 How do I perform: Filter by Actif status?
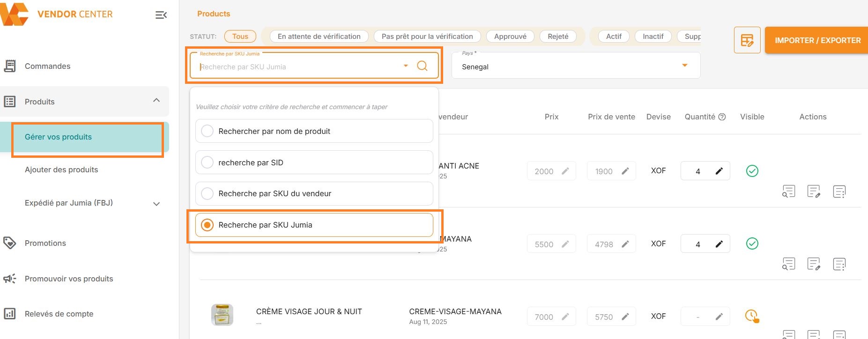pyautogui.click(x=614, y=37)
